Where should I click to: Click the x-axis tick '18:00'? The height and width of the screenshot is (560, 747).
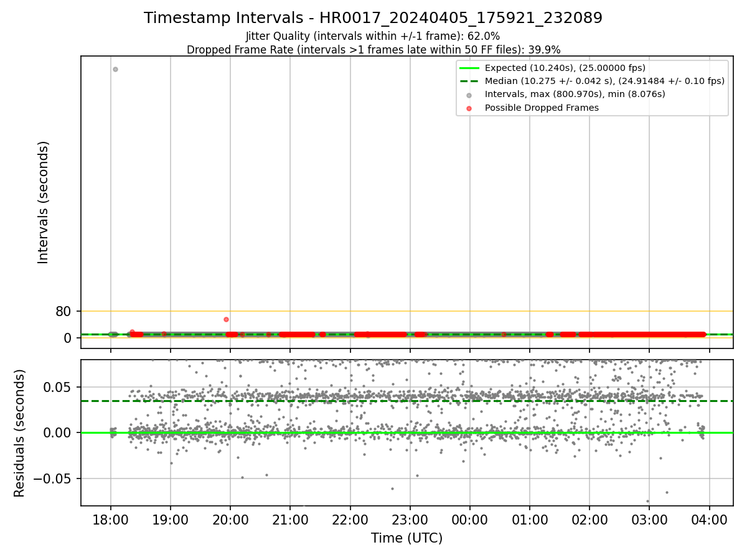pos(111,520)
